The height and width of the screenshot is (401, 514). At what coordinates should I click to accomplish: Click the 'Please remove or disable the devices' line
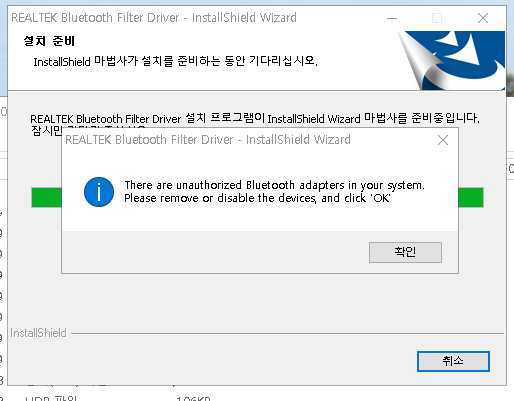tap(257, 198)
